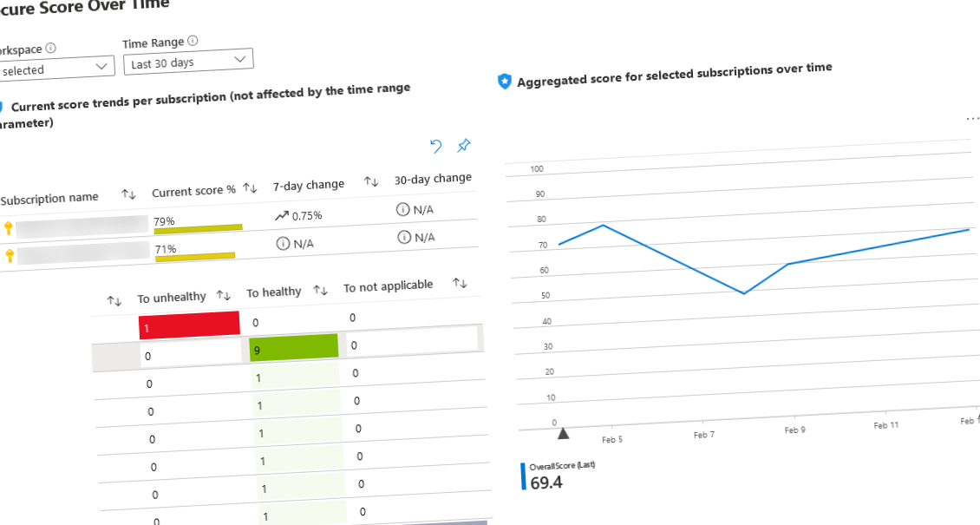The height and width of the screenshot is (525, 980).
Task: Click the key icon of the 79% subscription
Action: pos(9,228)
